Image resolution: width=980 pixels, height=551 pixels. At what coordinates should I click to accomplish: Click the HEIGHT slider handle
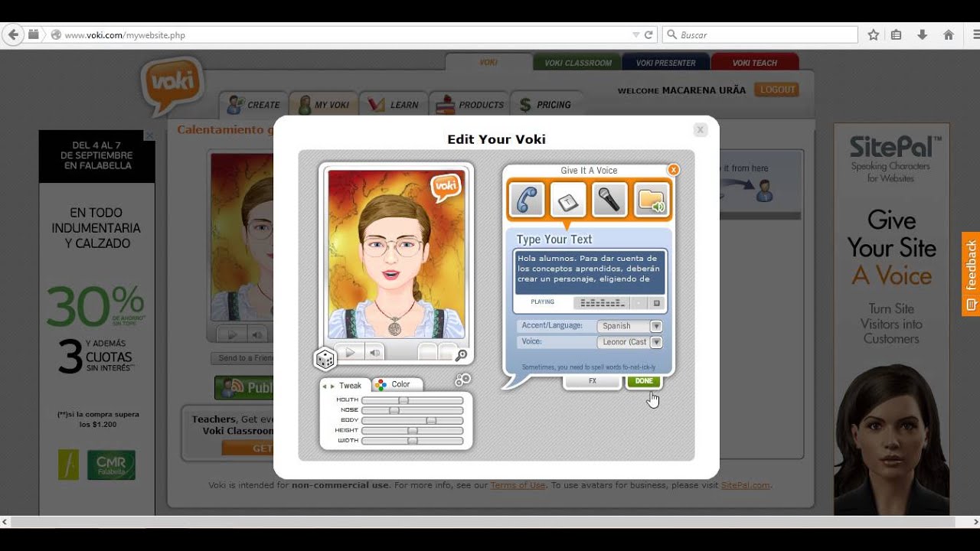(413, 430)
